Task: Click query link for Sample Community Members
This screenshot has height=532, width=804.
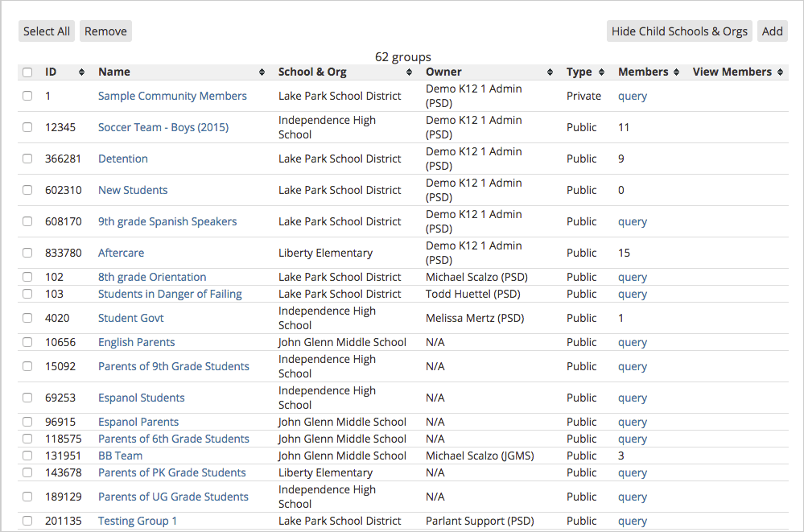Action: [x=633, y=97]
